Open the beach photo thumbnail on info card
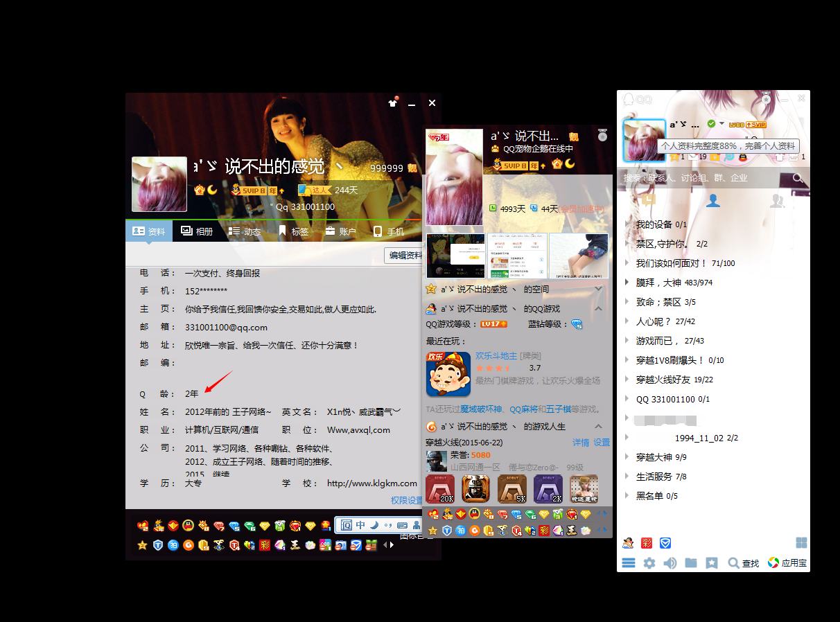The height and width of the screenshot is (622, 840). (579, 256)
